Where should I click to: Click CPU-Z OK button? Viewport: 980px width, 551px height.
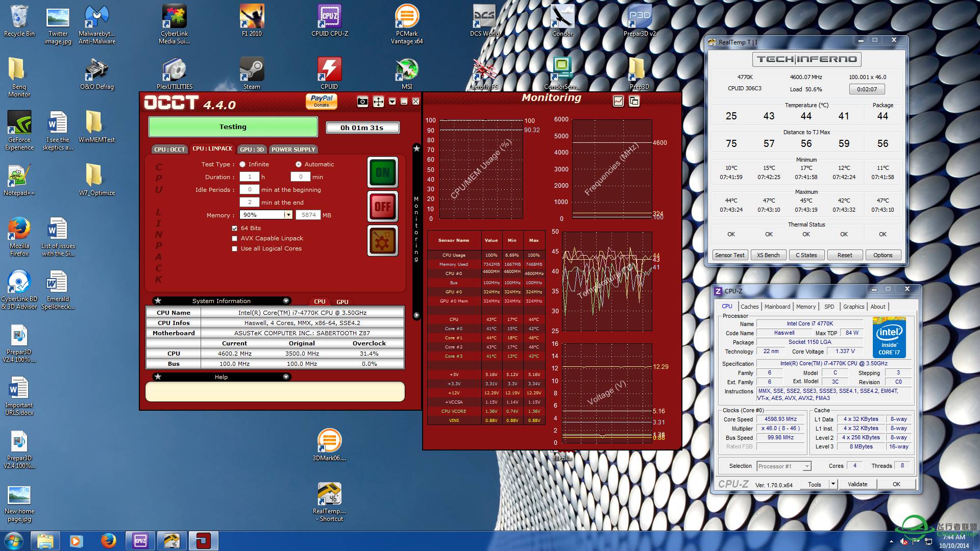(x=896, y=484)
